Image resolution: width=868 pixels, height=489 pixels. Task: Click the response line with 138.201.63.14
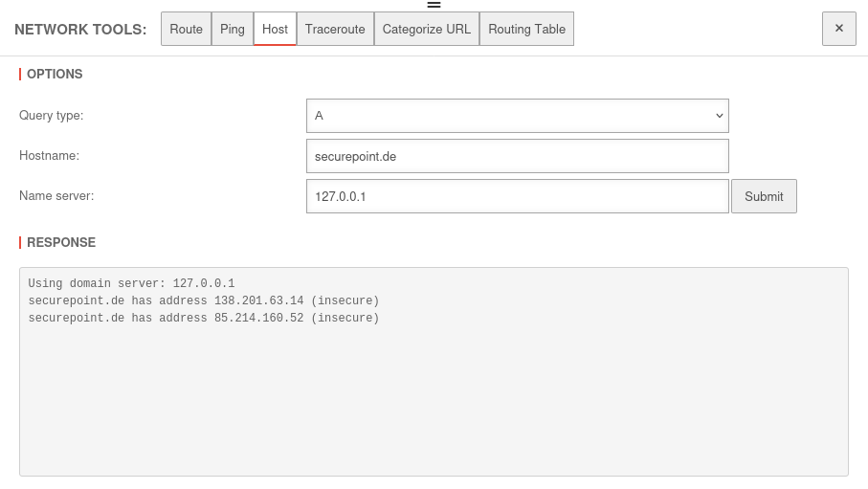203,300
